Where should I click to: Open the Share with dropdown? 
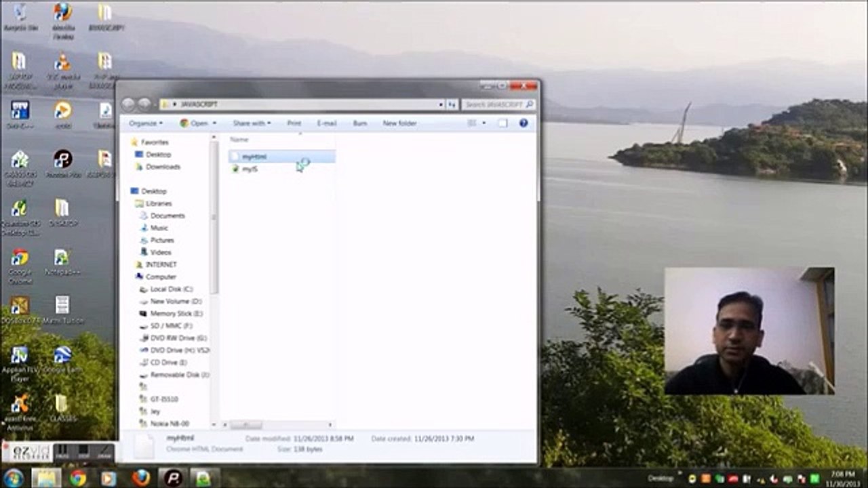[x=252, y=123]
